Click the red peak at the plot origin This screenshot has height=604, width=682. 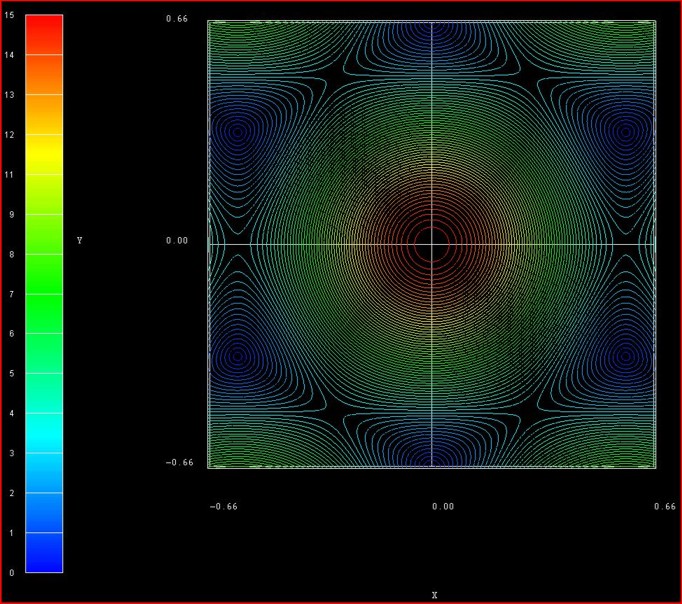coord(432,243)
